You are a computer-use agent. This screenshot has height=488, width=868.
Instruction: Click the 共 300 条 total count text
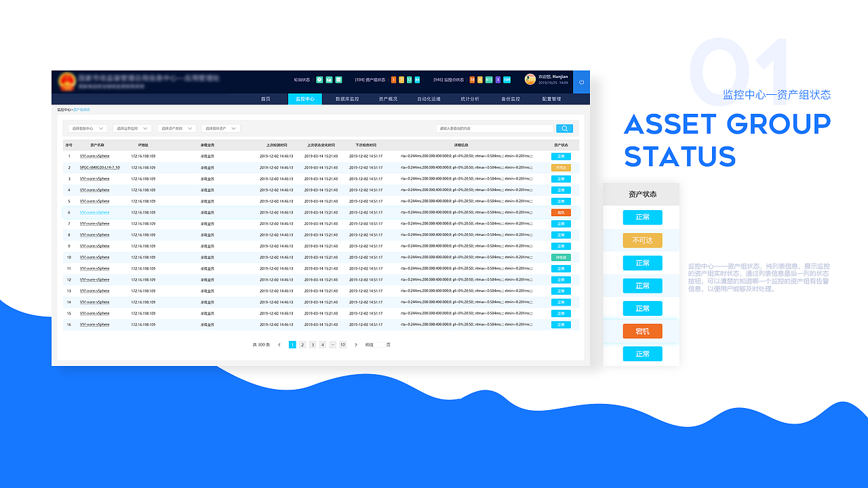coord(261,345)
